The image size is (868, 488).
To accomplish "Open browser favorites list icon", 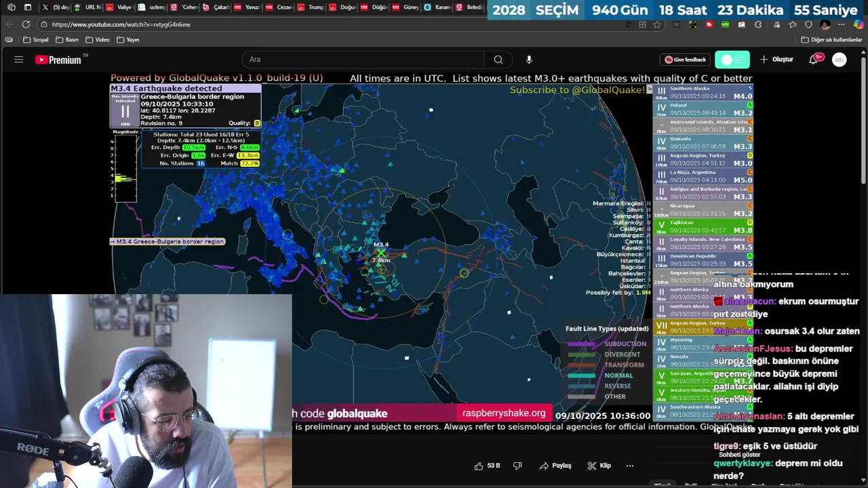I will coord(792,24).
